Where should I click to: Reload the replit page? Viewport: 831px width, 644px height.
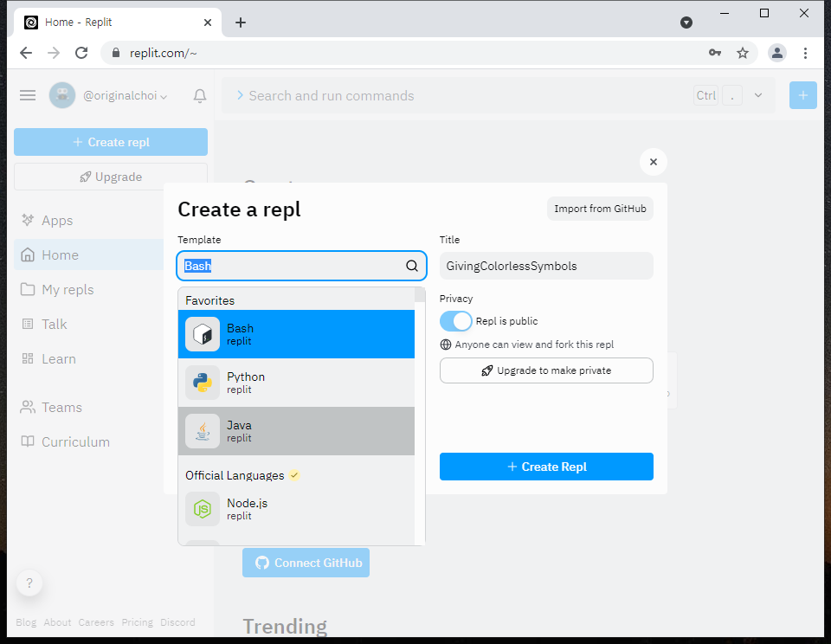(81, 53)
